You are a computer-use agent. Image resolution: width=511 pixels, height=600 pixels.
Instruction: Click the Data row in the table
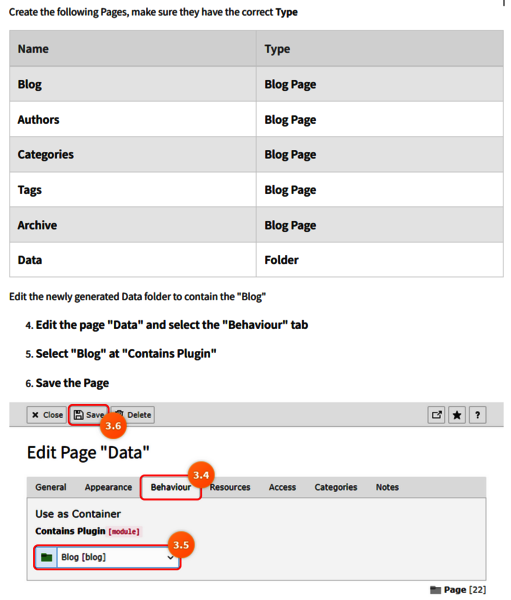pos(256,260)
